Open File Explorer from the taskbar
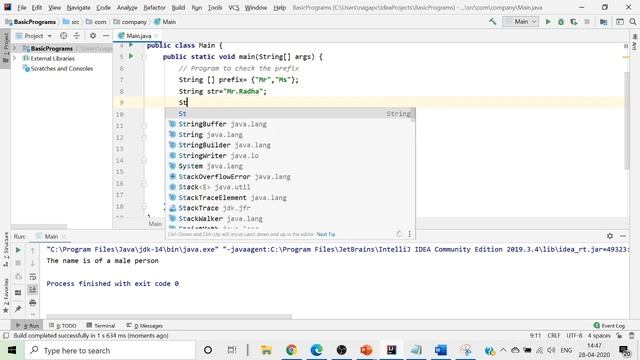 coord(266,350)
